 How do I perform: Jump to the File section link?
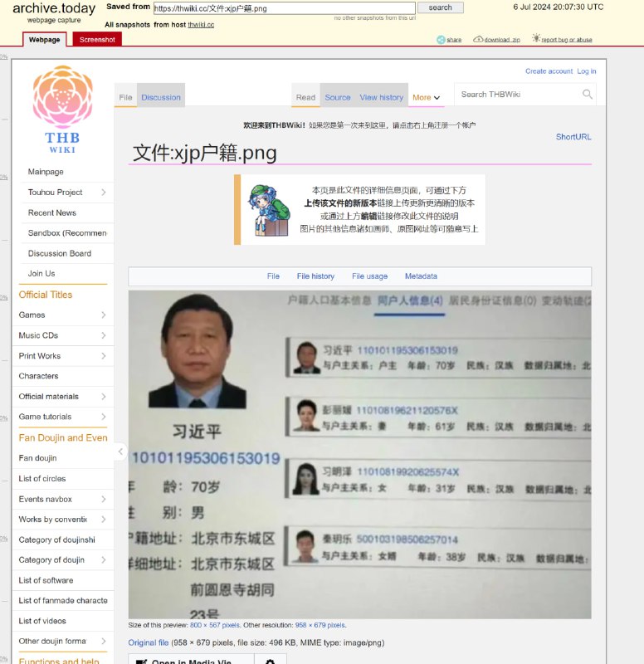click(x=273, y=276)
